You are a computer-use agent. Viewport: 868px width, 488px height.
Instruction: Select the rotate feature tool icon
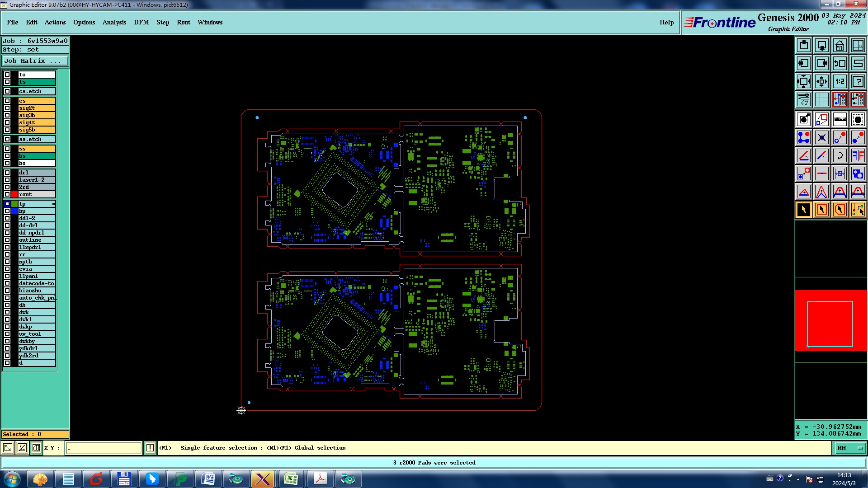tap(840, 155)
